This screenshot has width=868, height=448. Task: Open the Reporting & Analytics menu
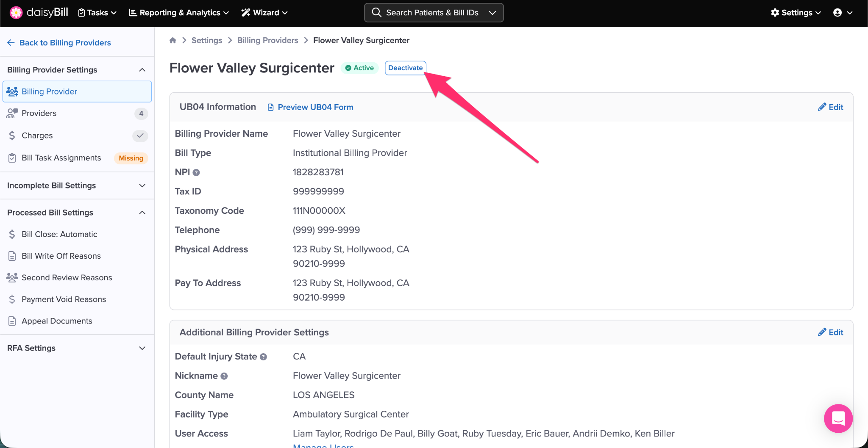[x=178, y=13]
